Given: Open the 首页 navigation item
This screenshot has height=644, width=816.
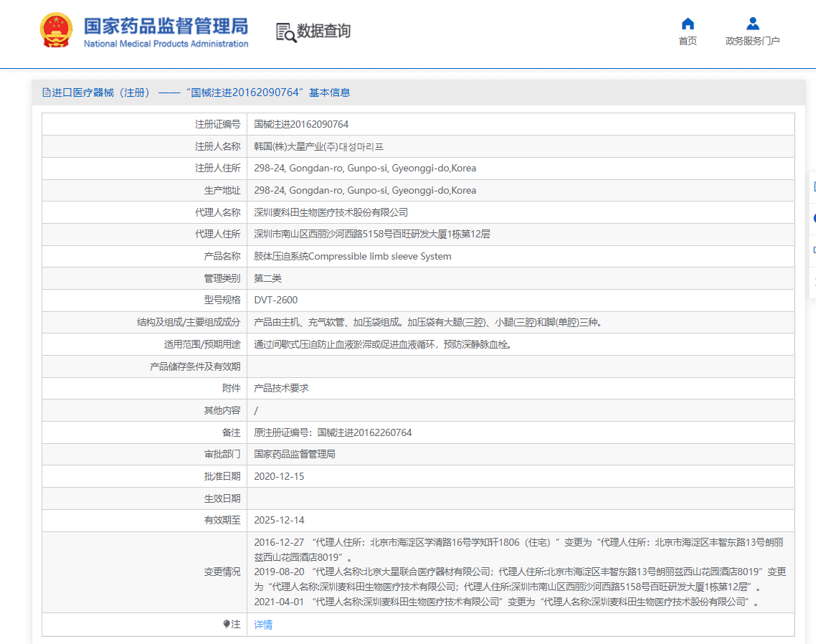Looking at the screenshot, I should [687, 41].
